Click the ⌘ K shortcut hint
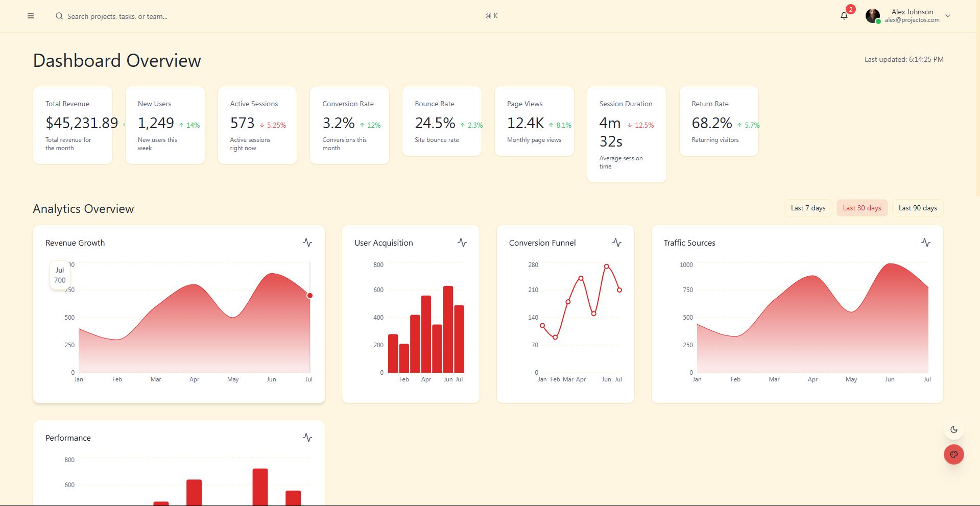The width and height of the screenshot is (980, 506). (x=491, y=16)
